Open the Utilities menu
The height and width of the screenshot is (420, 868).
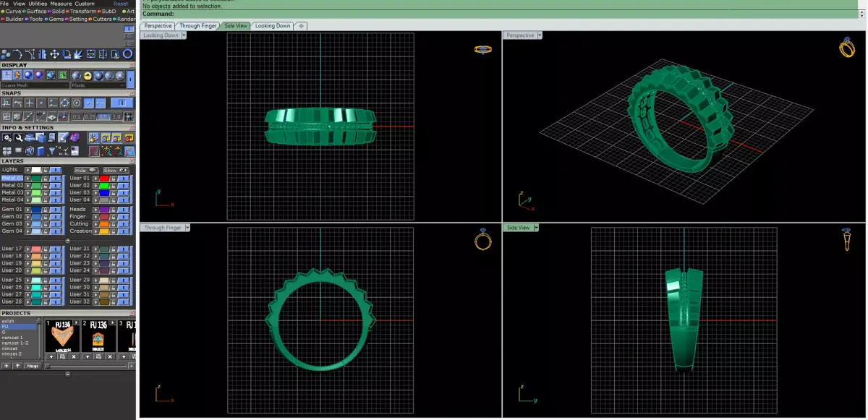(37, 4)
